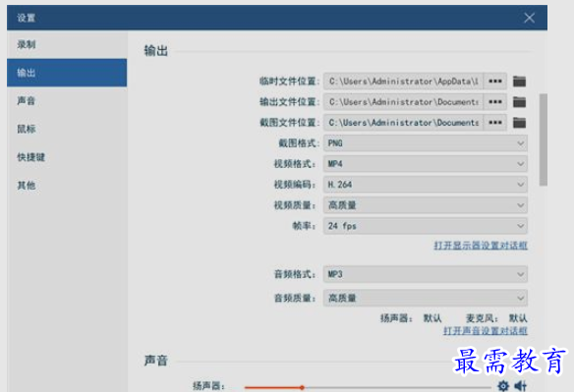Open folder for 截图文件位置
The width and height of the screenshot is (574, 392).
tap(519, 123)
